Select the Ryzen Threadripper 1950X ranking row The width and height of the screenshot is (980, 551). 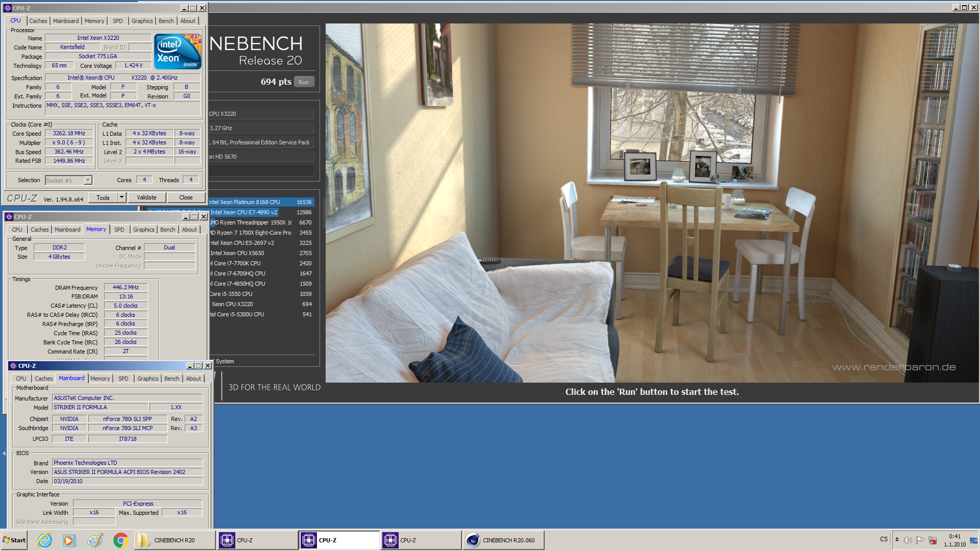(x=262, y=222)
